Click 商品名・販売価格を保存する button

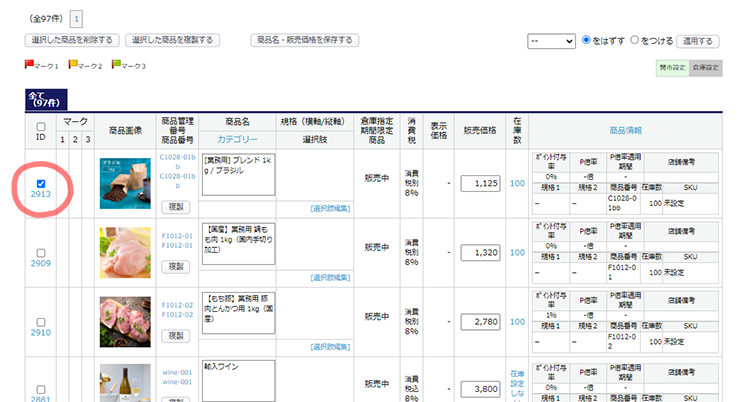tap(305, 41)
